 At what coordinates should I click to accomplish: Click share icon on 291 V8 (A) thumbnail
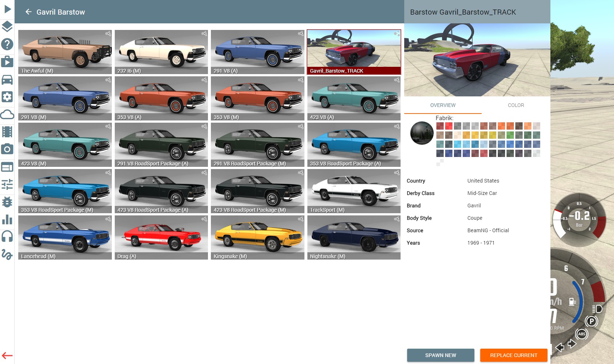[x=300, y=34]
